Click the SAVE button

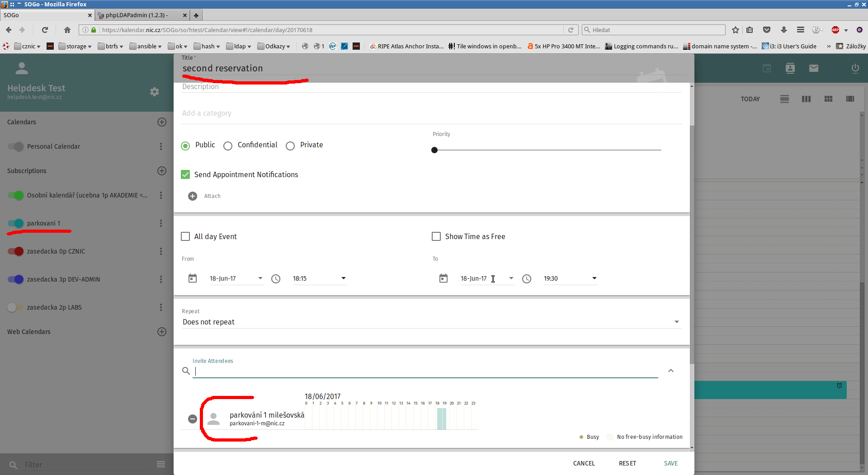click(x=670, y=463)
